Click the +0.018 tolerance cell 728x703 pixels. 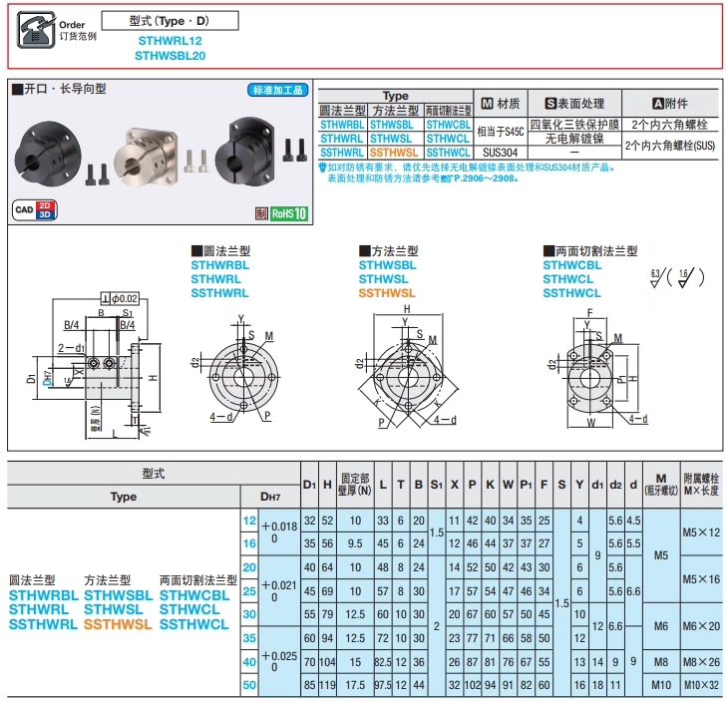click(x=279, y=532)
